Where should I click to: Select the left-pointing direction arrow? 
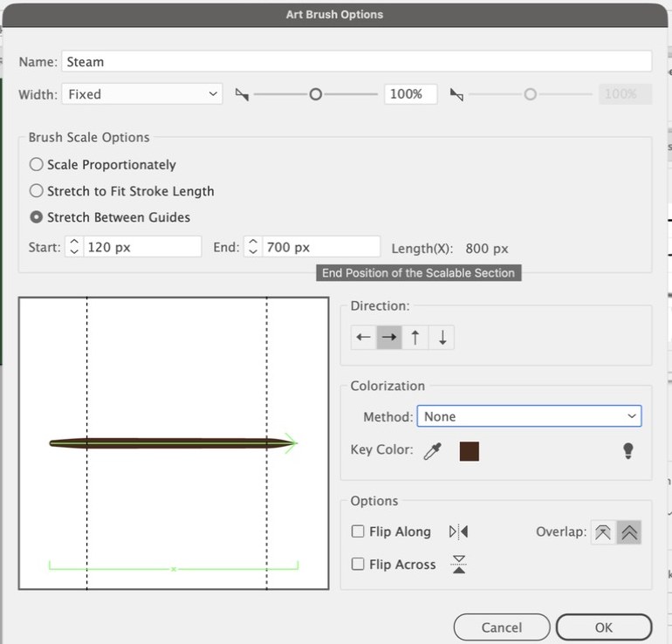363,337
